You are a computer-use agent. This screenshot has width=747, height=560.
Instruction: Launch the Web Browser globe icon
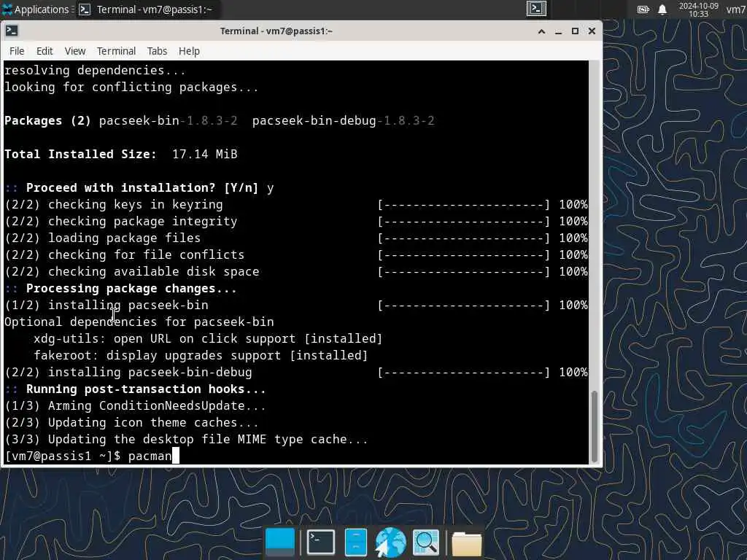pos(391,542)
